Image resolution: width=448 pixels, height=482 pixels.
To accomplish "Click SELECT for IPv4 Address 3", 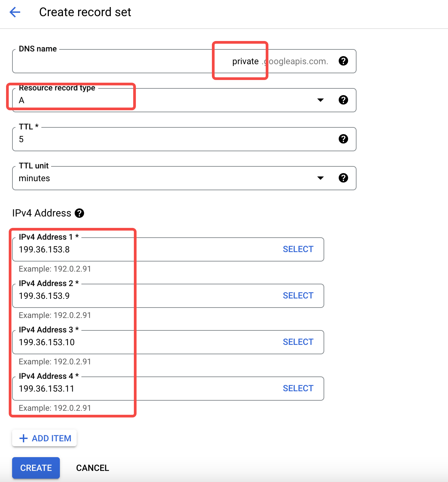I will [298, 342].
